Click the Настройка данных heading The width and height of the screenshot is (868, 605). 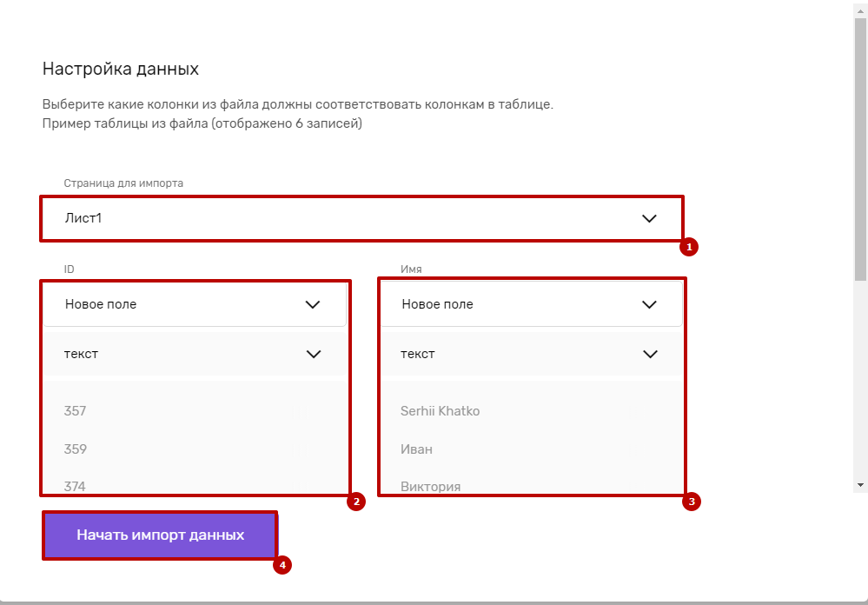pos(121,69)
